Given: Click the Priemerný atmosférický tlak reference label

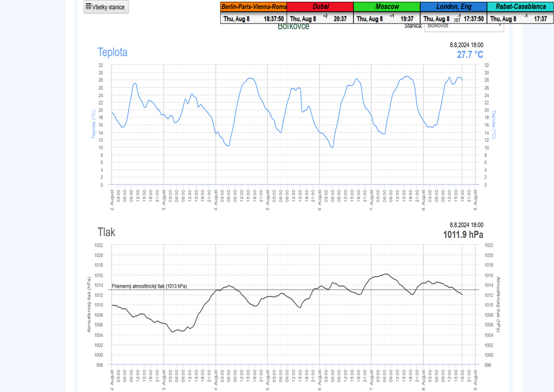Looking at the screenshot, I should 149,286.
